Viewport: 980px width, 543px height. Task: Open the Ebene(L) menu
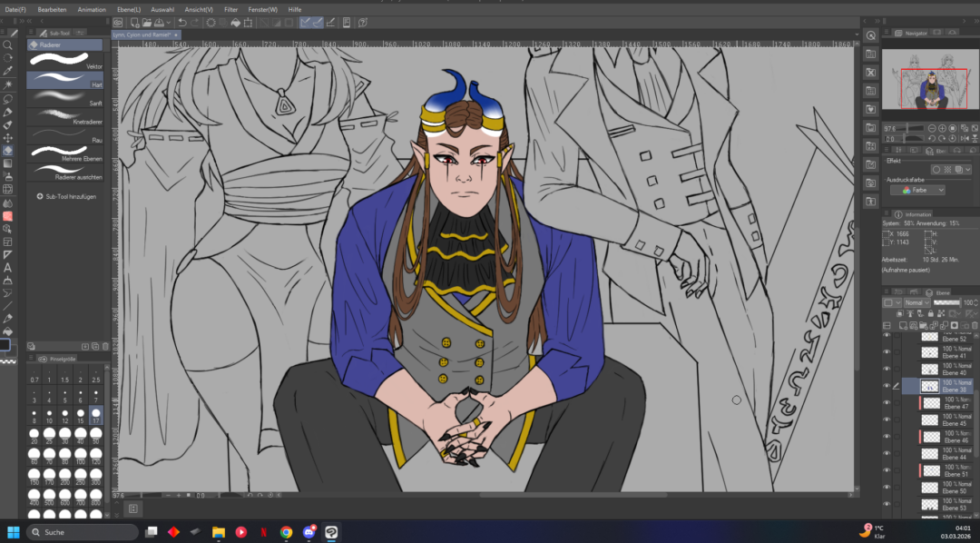pos(129,9)
